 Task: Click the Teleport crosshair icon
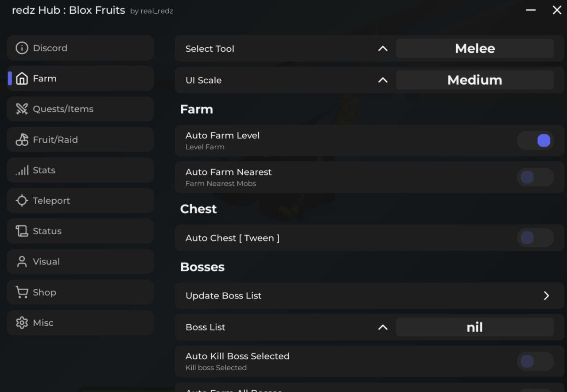[22, 201]
